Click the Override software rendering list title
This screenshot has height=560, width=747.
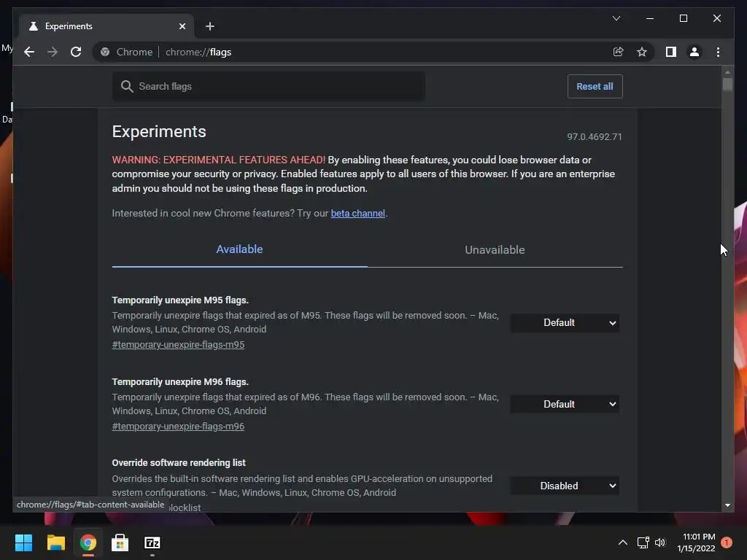pyautogui.click(x=179, y=463)
